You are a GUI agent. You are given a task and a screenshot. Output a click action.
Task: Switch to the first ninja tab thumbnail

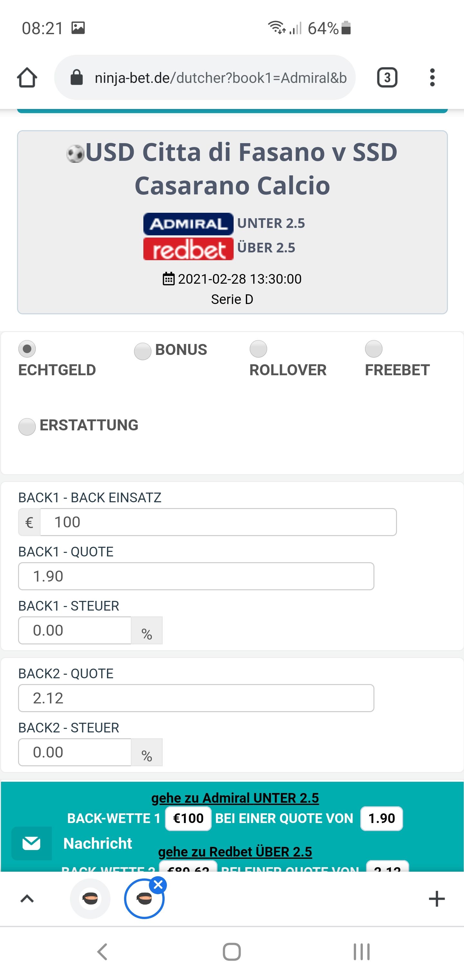click(x=90, y=898)
